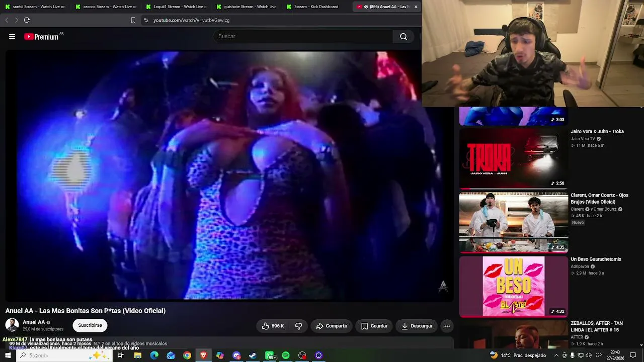Click the YouTube Buscar search field
Screen dimensions: 644x362
pos(303,36)
